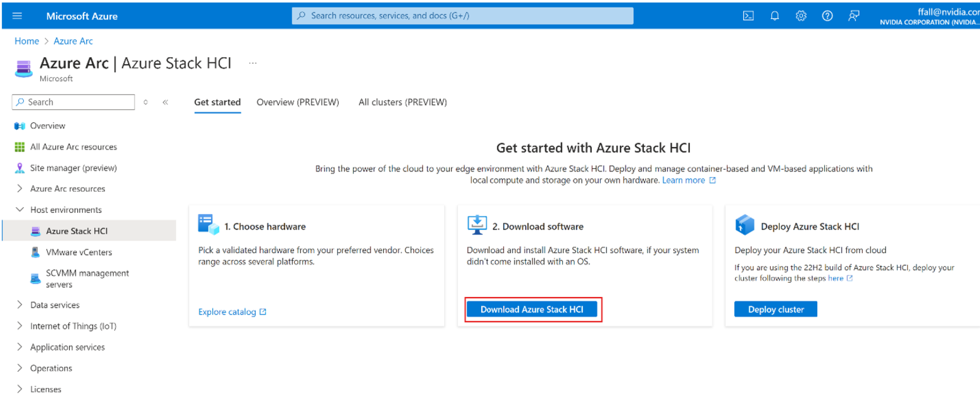The width and height of the screenshot is (980, 400).
Task: Open the portal hamburger menu
Action: coord(17,16)
